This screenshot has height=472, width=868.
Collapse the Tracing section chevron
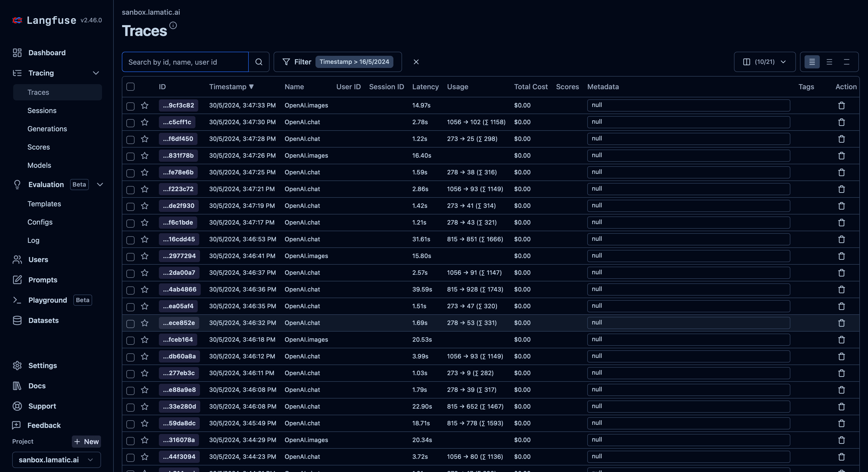coord(96,73)
